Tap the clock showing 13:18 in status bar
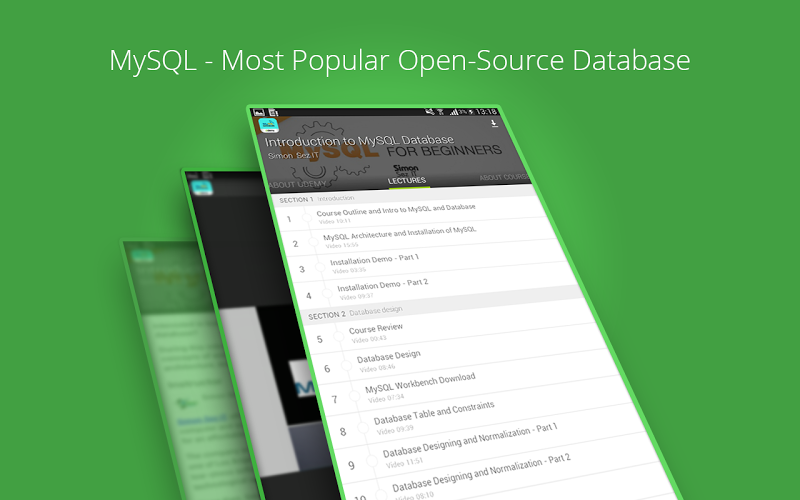800x500 pixels. (x=486, y=112)
